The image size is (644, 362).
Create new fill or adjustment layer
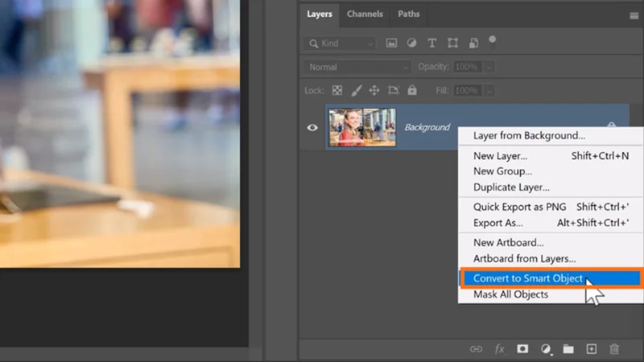546,349
